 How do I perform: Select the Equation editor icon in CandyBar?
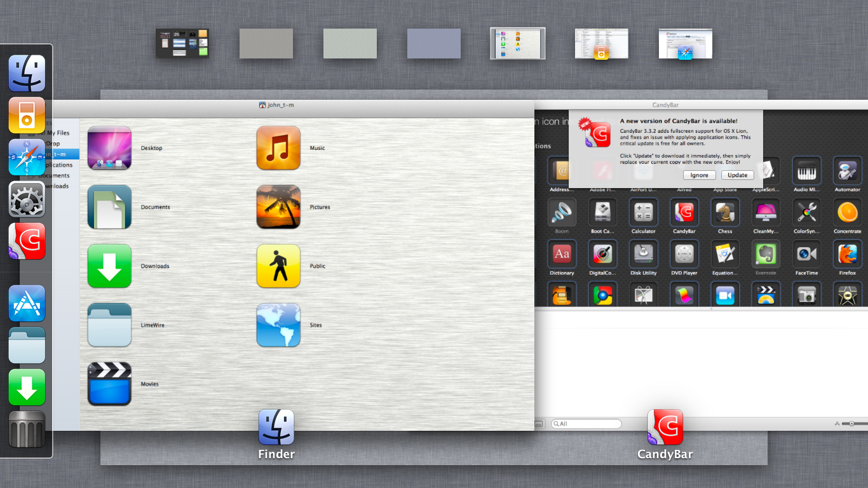[x=725, y=254]
